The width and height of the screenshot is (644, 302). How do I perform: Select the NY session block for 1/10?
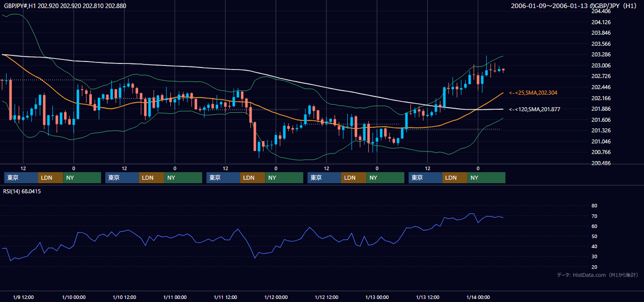[x=183, y=178]
